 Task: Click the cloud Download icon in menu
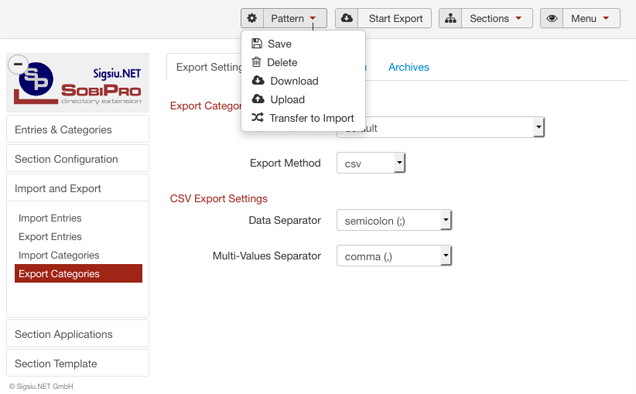[x=258, y=80]
